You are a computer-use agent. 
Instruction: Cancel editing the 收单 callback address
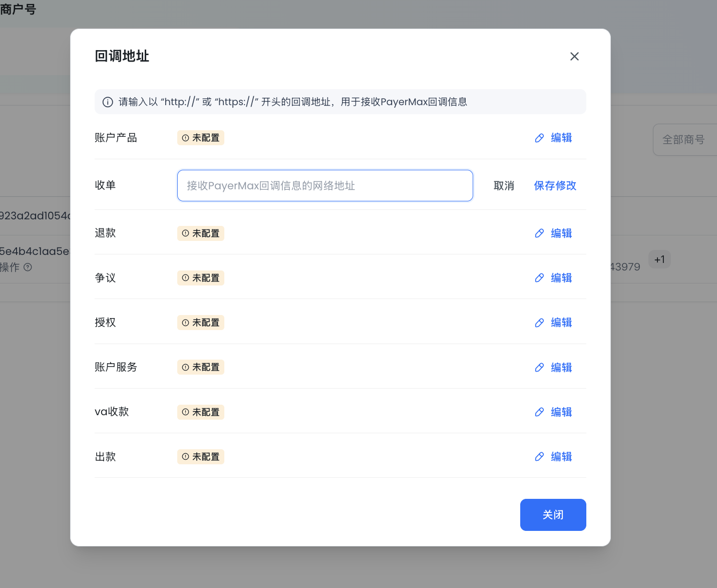coord(504,186)
